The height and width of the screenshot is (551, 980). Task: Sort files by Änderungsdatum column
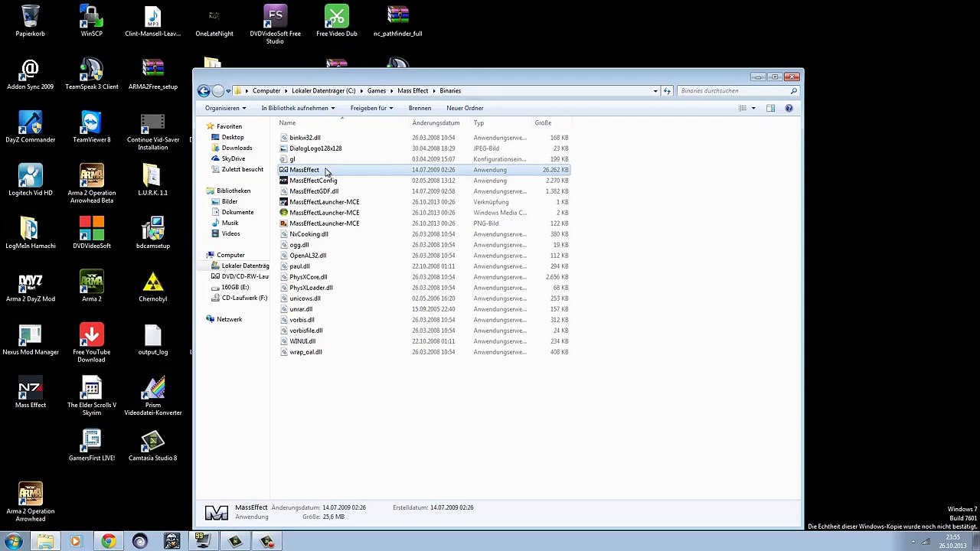[x=441, y=122]
